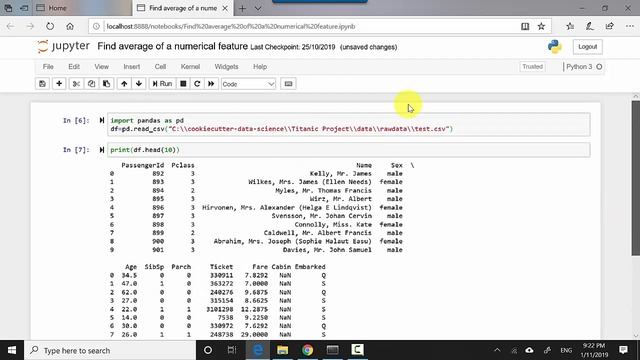This screenshot has height=360, width=640.
Task: Save notebook with the floppy disk icon
Action: coord(42,84)
